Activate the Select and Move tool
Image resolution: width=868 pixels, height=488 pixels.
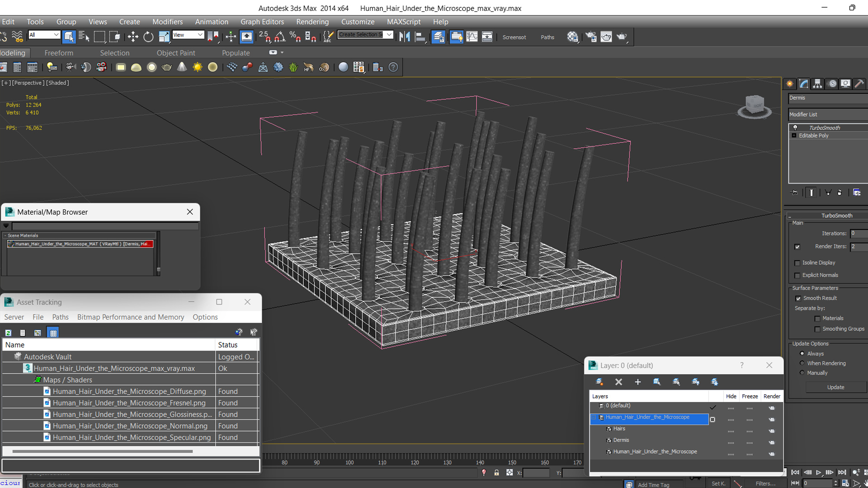point(133,37)
